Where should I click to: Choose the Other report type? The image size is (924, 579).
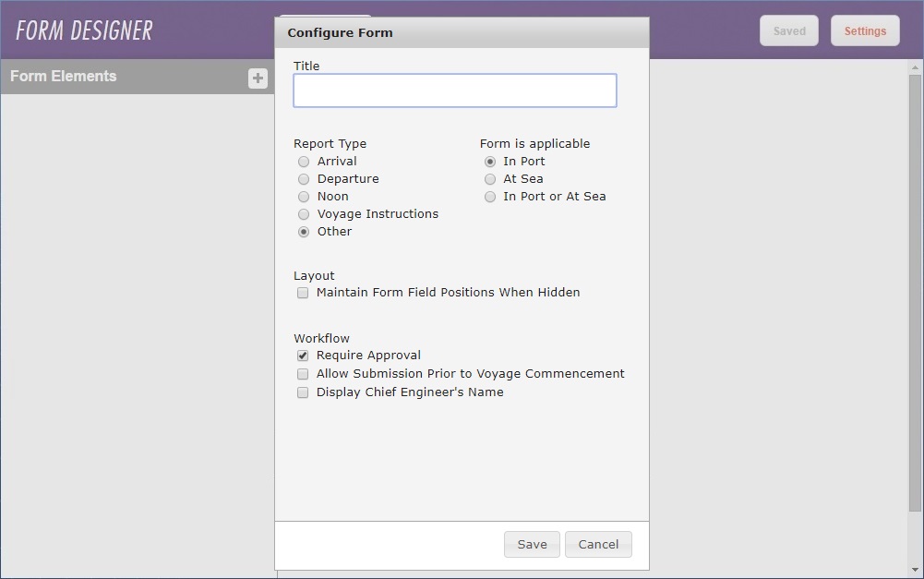click(x=304, y=231)
